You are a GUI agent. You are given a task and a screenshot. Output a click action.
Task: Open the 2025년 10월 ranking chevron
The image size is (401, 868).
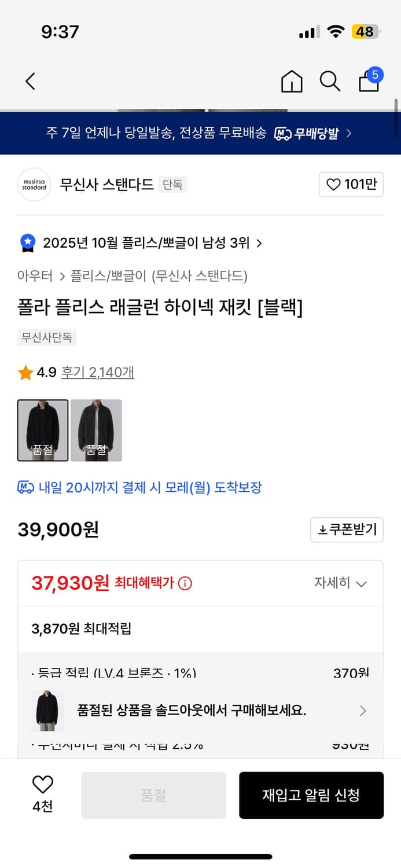(x=259, y=244)
